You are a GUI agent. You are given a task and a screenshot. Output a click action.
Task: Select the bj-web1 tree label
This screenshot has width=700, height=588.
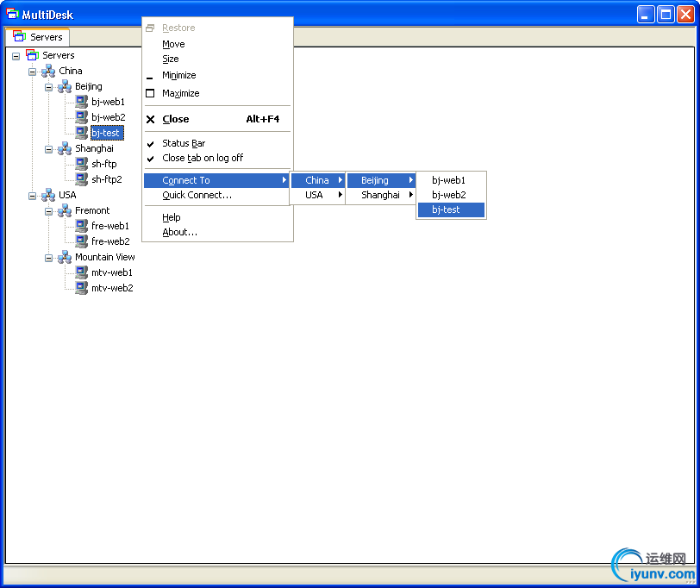(108, 102)
